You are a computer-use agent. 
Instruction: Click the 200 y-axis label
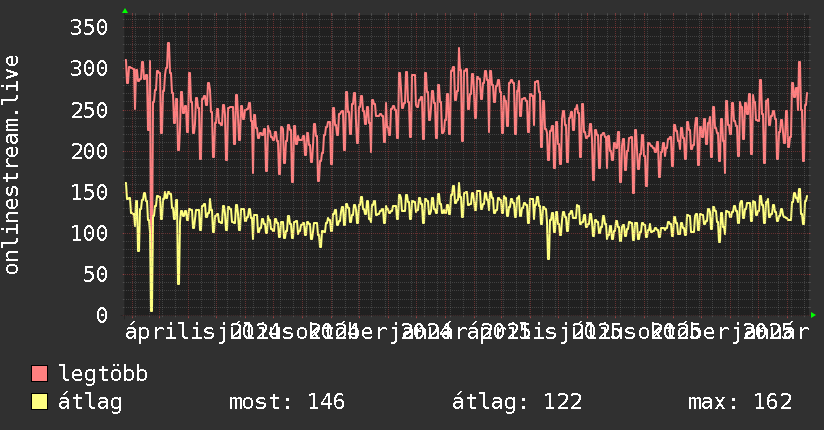coord(89,151)
